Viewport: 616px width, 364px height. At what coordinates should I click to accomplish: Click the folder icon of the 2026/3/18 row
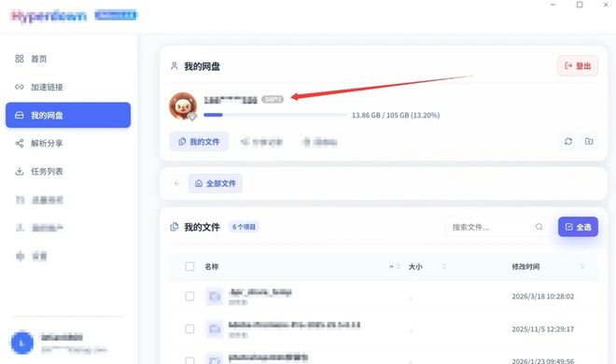(215, 296)
